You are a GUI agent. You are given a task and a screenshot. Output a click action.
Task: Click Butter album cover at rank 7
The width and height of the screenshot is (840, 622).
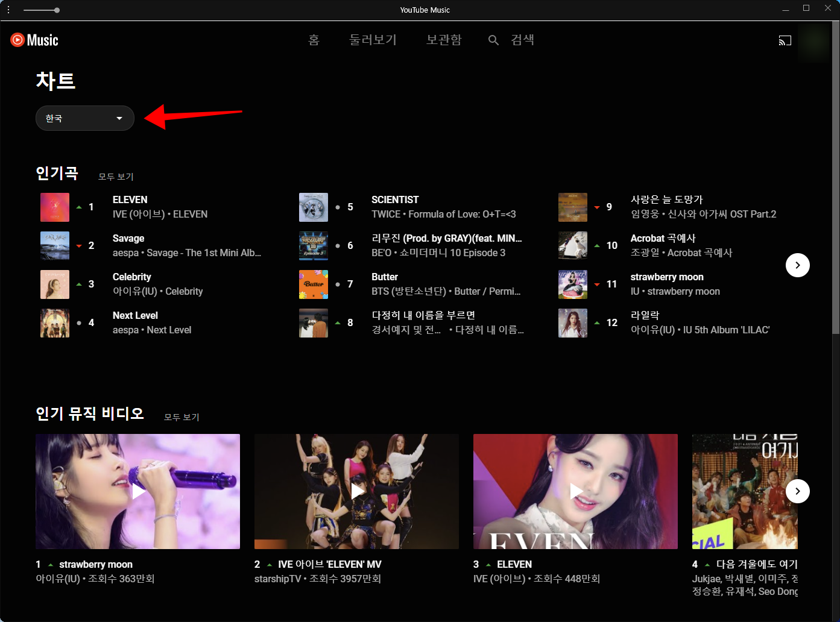click(x=314, y=284)
